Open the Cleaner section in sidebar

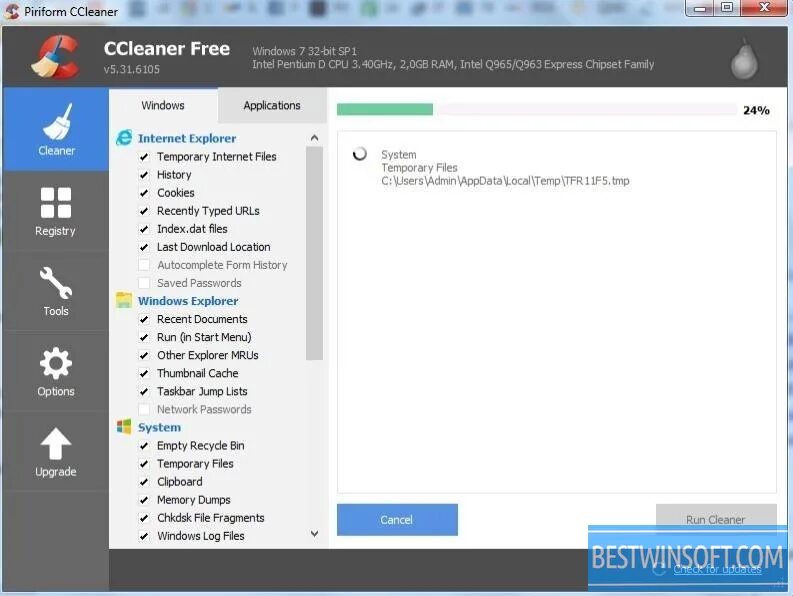pos(56,130)
